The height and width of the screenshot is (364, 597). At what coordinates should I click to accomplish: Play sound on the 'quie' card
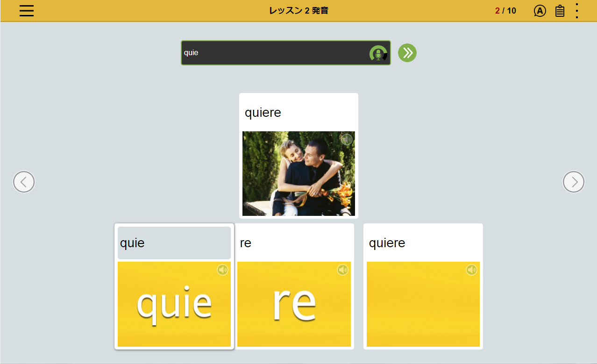[x=222, y=270]
